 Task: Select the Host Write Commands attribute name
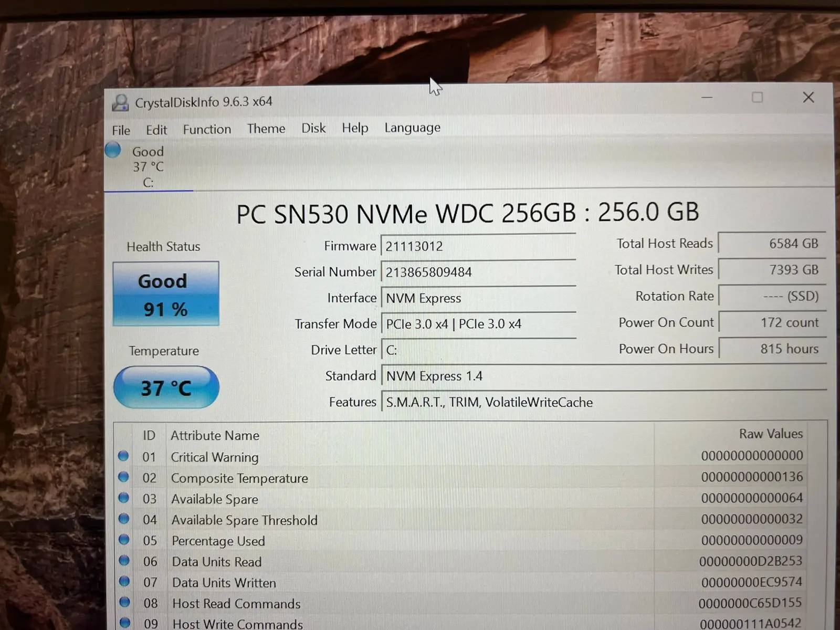238,624
